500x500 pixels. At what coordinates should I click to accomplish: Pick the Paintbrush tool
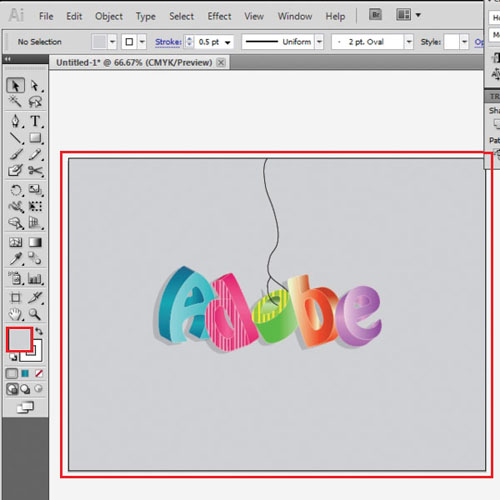click(x=15, y=154)
